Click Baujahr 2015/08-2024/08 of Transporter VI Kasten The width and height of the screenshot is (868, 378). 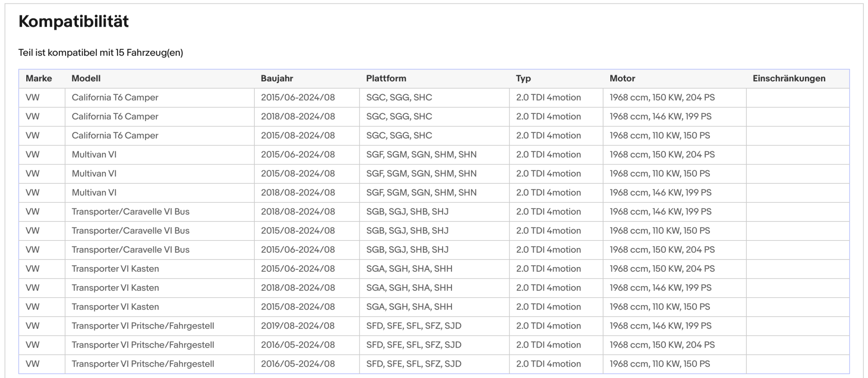click(x=298, y=307)
